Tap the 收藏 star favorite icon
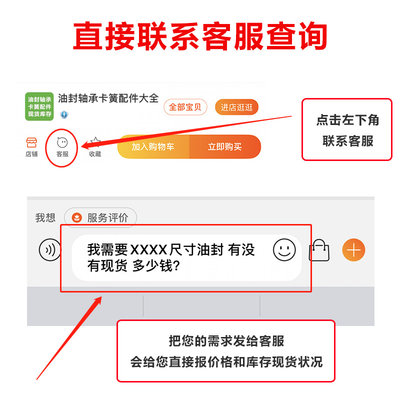 [95, 147]
